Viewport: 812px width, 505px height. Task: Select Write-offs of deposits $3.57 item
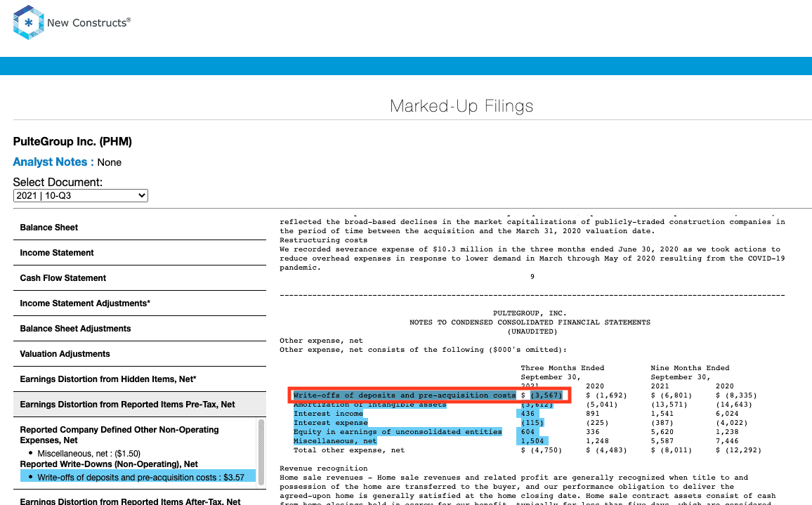click(x=138, y=477)
